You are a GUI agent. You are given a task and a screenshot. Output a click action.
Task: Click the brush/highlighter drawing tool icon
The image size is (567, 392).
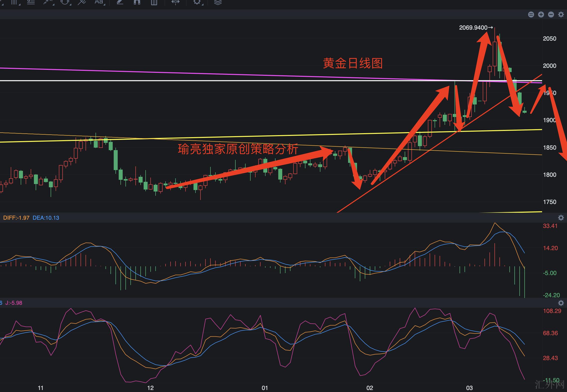click(120, 2)
